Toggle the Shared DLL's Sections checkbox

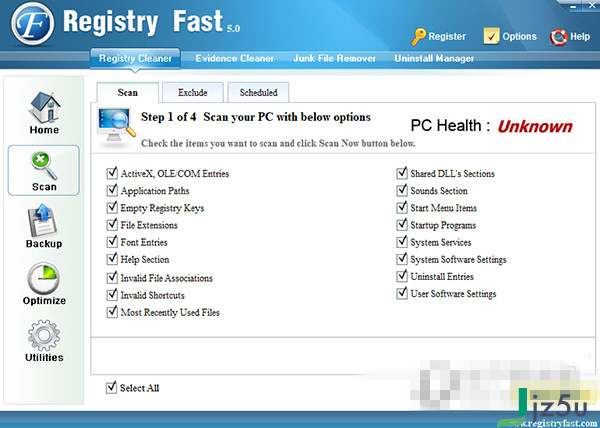click(402, 173)
